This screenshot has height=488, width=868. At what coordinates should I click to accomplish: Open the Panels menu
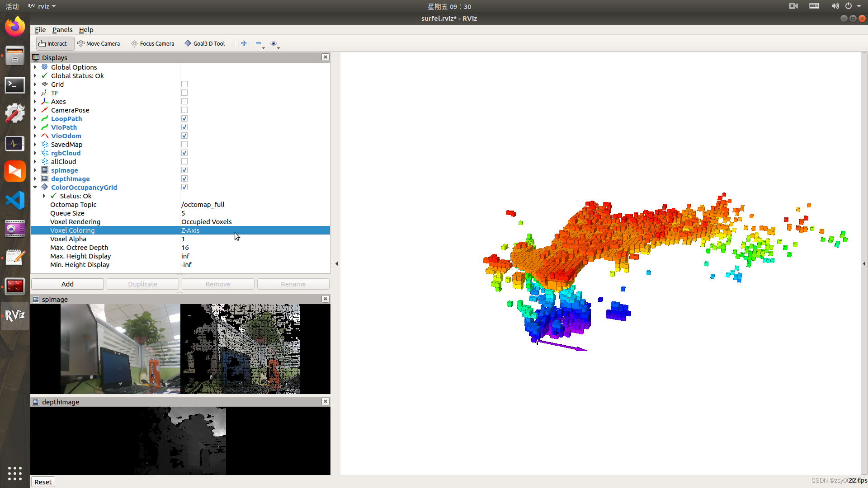(x=62, y=30)
